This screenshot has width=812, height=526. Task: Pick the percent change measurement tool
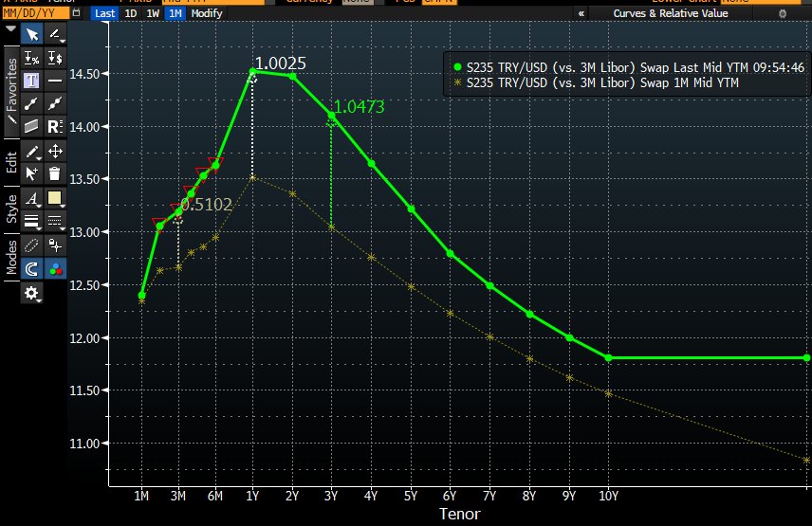pos(31,58)
